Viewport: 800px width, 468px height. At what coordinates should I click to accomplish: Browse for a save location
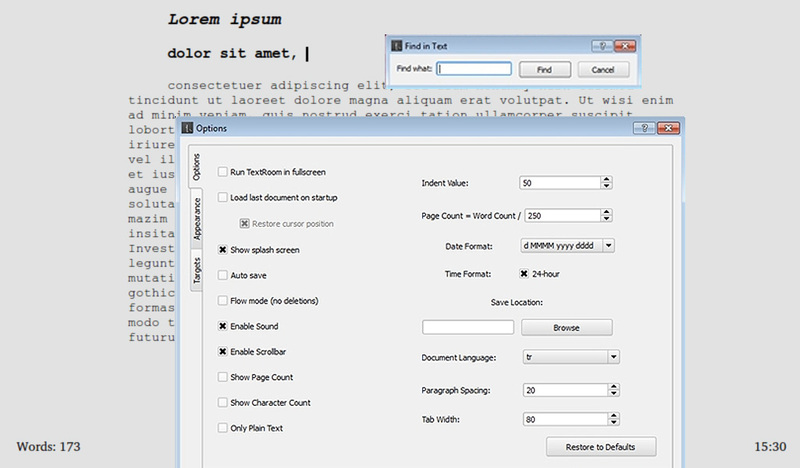(567, 328)
